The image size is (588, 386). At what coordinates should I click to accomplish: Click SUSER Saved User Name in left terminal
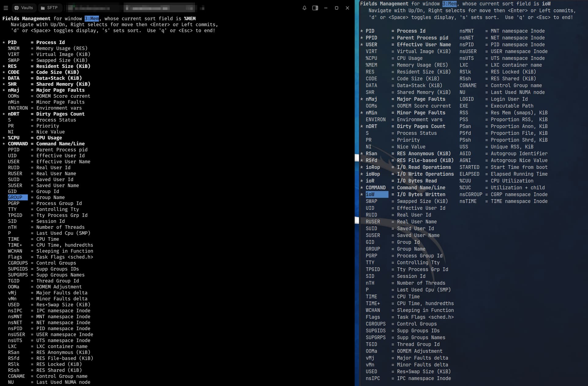pyautogui.click(x=43, y=185)
